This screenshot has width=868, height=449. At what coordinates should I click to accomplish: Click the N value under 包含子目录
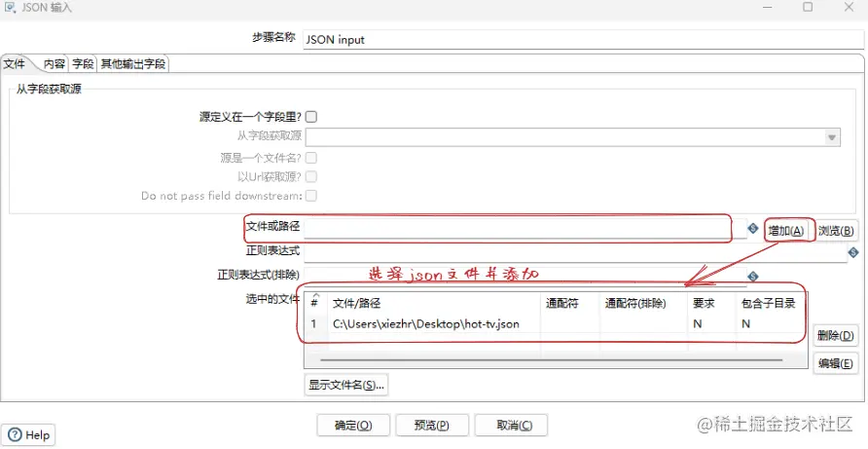[745, 323]
